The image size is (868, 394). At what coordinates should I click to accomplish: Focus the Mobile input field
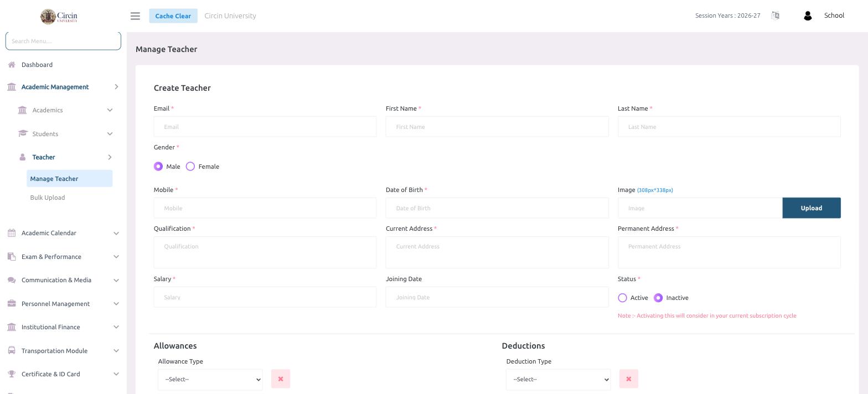click(265, 208)
